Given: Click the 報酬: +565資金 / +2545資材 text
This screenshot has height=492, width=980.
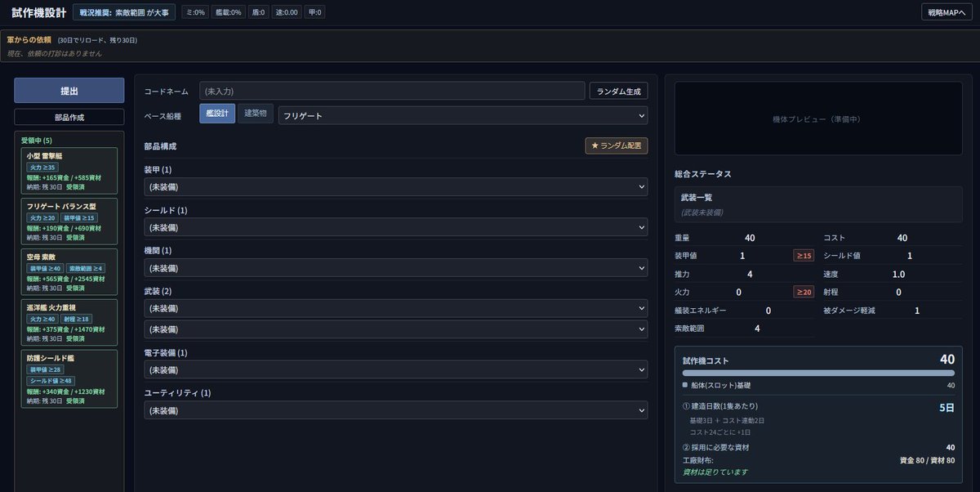Looking at the screenshot, I should [x=65, y=279].
